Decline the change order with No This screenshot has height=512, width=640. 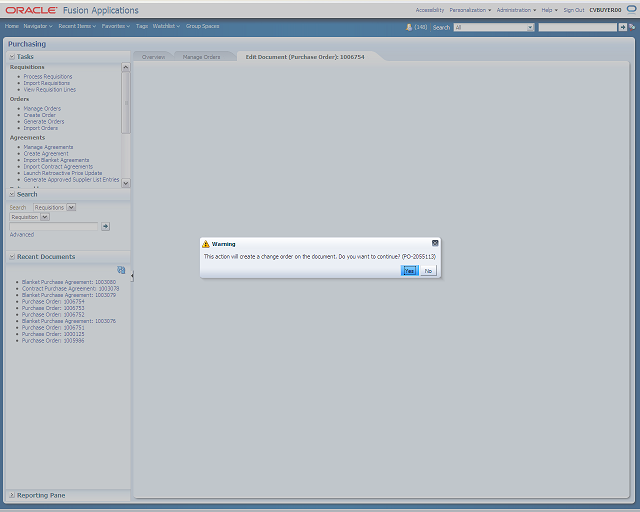(x=428, y=271)
